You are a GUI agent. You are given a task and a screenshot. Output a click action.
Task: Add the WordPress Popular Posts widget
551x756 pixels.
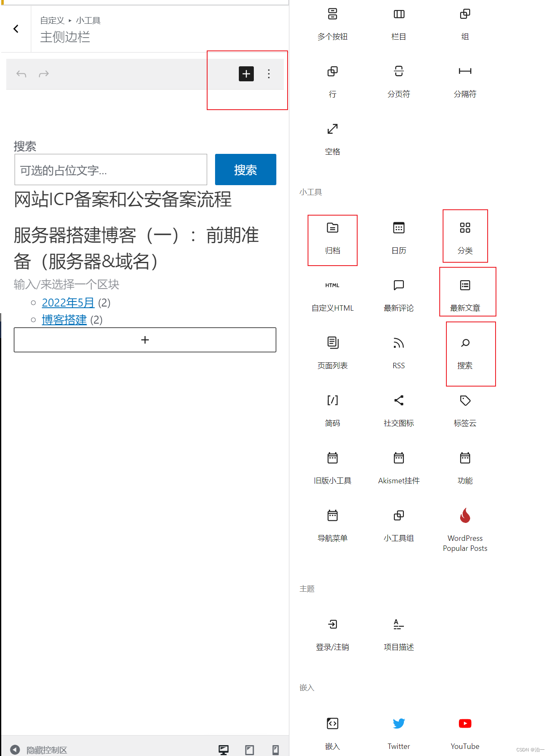[465, 530]
